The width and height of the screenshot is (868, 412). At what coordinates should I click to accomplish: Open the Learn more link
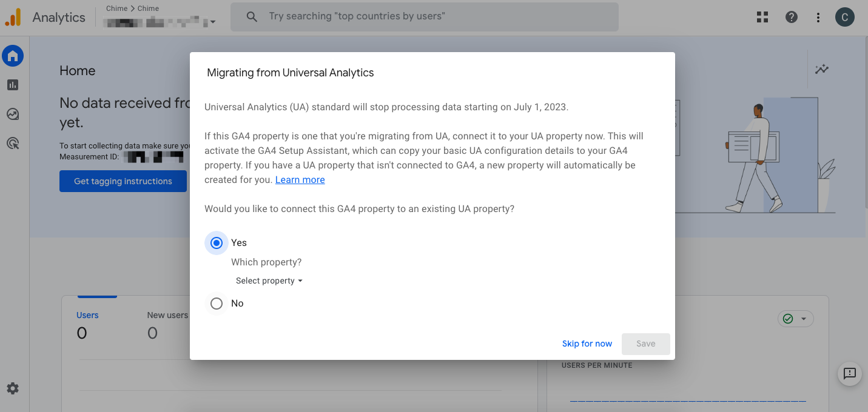pos(300,180)
